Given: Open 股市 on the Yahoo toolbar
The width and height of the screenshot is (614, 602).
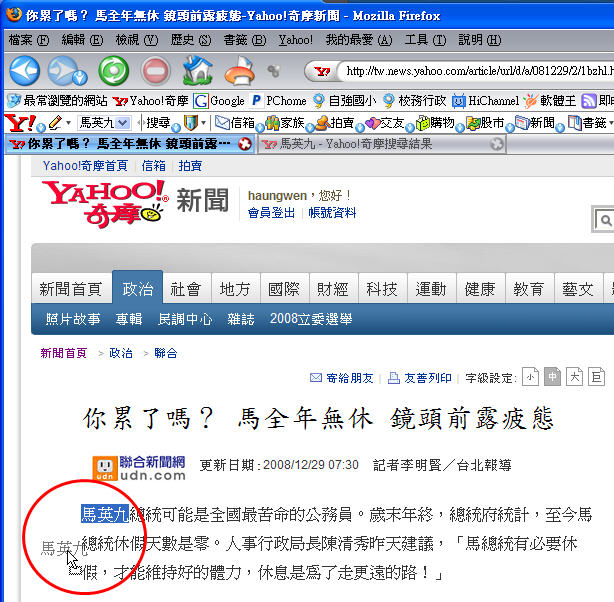Looking at the screenshot, I should click(x=485, y=123).
